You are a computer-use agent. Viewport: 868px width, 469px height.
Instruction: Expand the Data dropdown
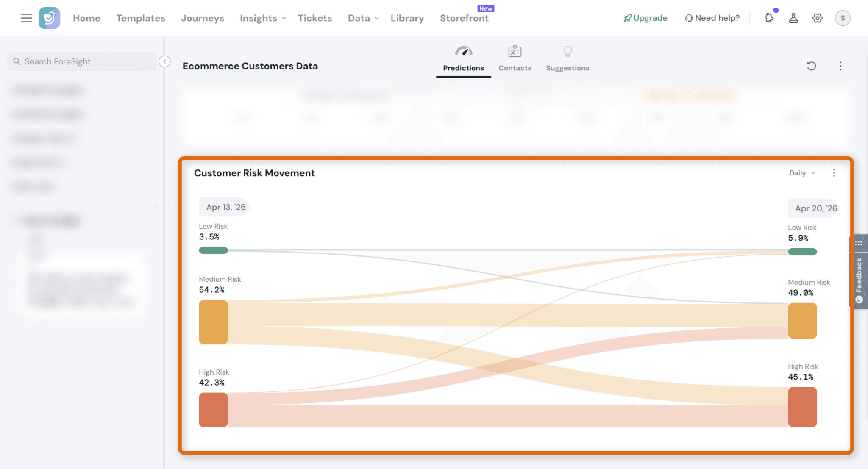pos(363,18)
